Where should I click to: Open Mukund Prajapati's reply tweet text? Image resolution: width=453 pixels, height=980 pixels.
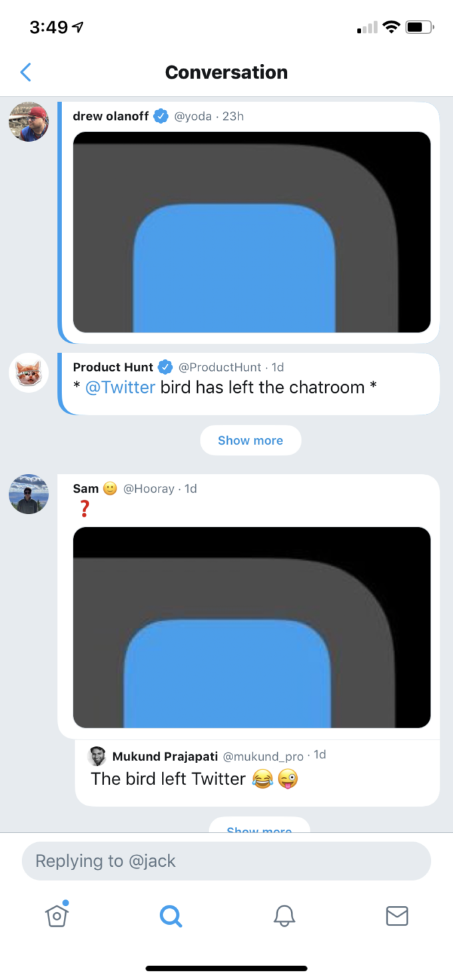click(x=169, y=778)
